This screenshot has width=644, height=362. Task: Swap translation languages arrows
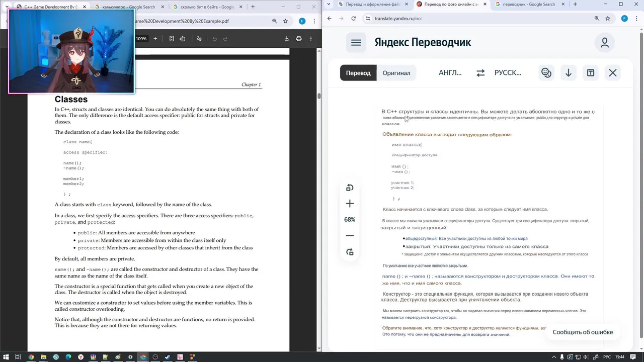[480, 73]
